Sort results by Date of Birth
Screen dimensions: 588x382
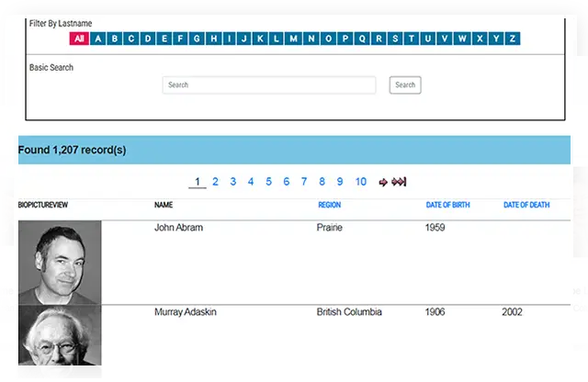pos(447,205)
